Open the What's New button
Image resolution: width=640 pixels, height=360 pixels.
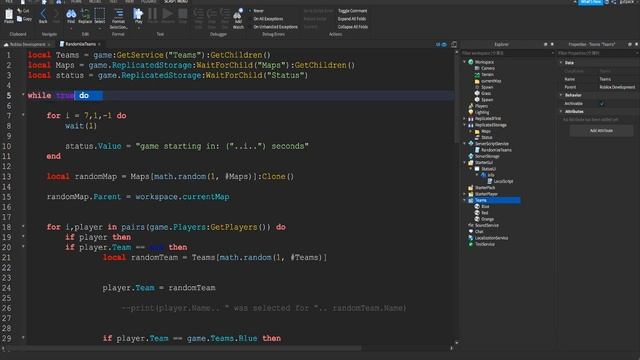(x=591, y=2)
